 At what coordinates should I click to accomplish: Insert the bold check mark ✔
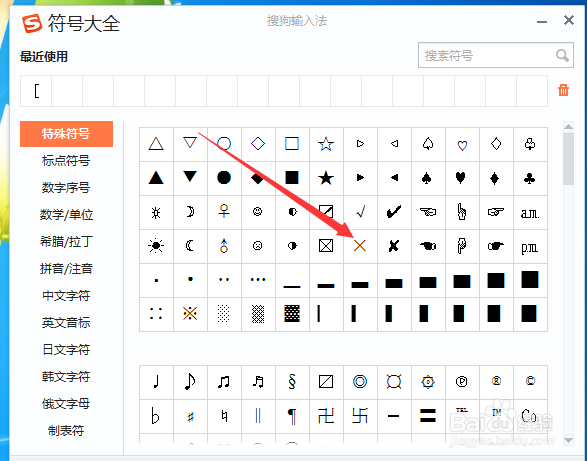[x=394, y=212]
